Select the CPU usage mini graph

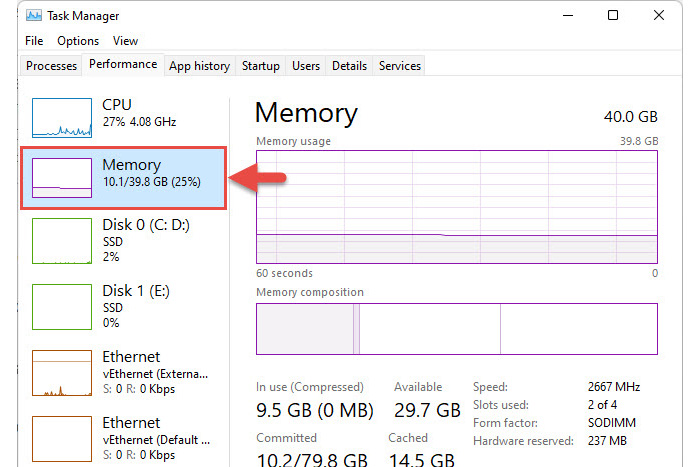(62, 118)
